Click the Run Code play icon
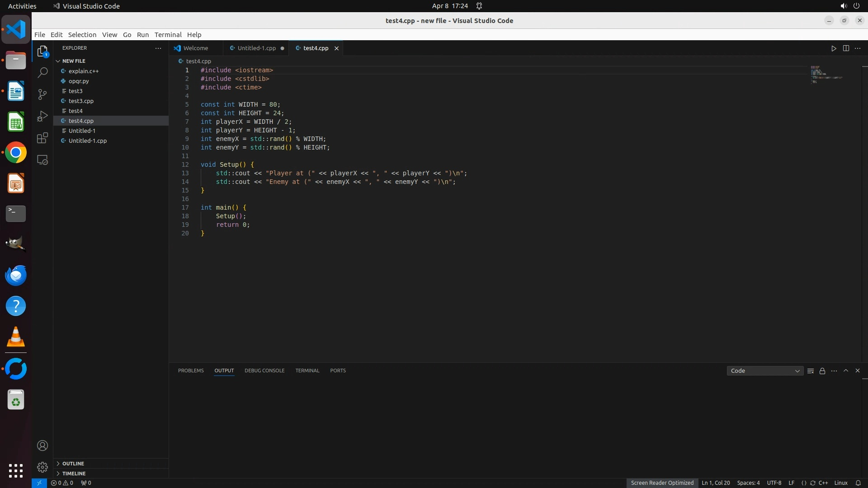This screenshot has height=488, width=868. 834,48
